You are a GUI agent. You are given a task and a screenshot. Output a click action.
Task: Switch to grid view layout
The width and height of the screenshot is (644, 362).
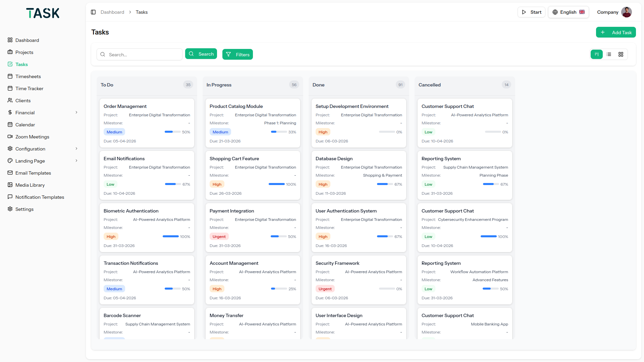[621, 54]
